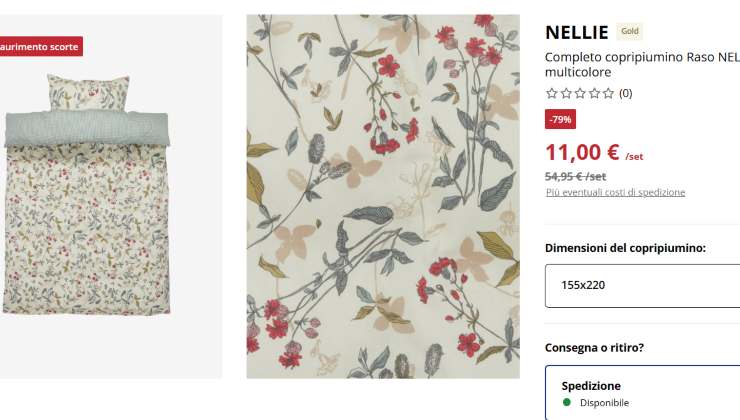Viewport: 740px width, 420px height.
Task: Open the shipping costs link under the price
Action: tap(615, 192)
